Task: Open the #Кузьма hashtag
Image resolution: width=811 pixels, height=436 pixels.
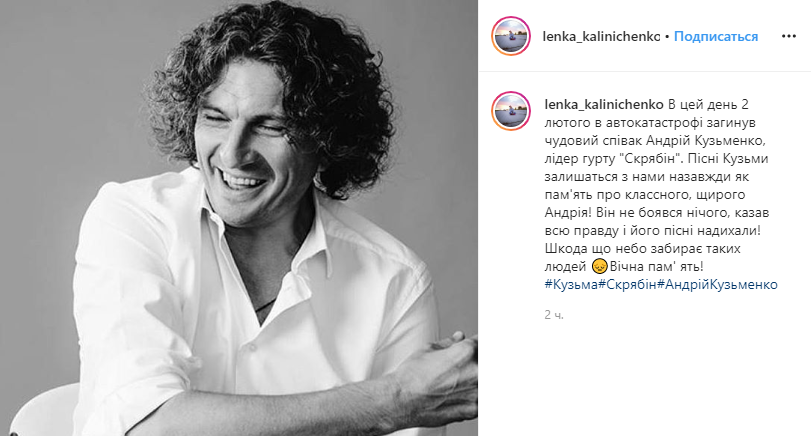Action: [x=571, y=284]
